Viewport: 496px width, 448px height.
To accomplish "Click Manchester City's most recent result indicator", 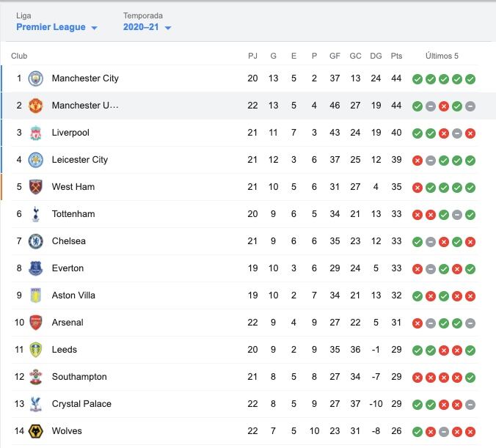I will [470, 79].
